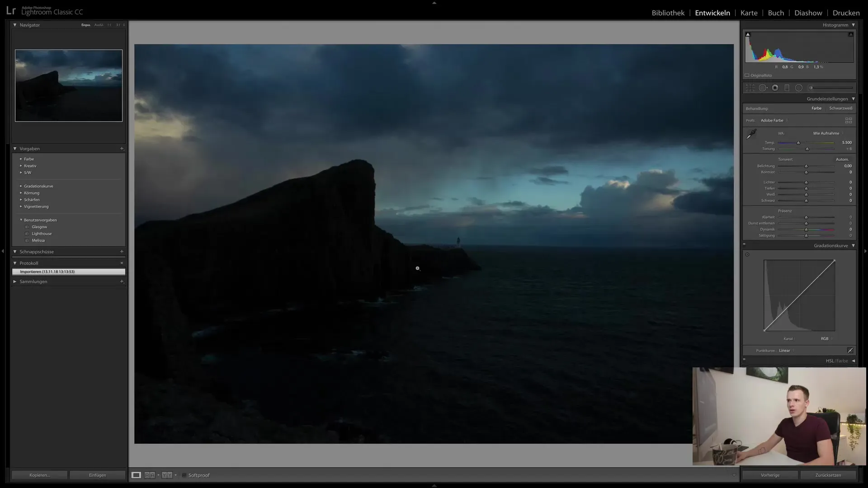Open the before/after view options arrow
The image size is (868, 488).
click(x=175, y=475)
